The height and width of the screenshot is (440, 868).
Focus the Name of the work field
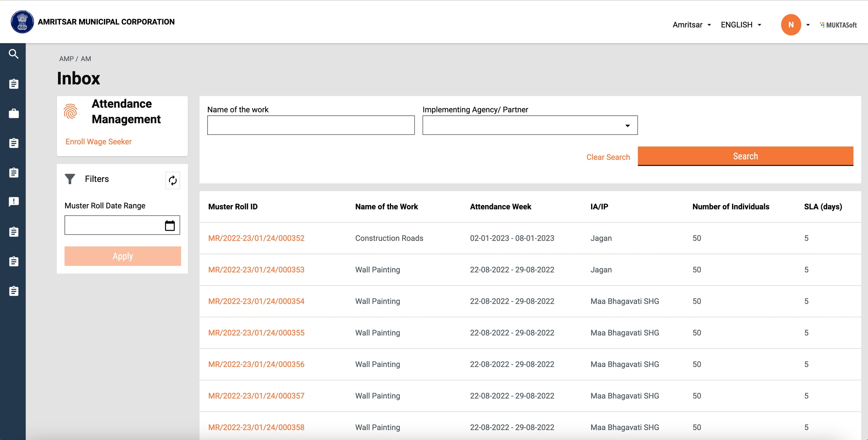tap(311, 125)
